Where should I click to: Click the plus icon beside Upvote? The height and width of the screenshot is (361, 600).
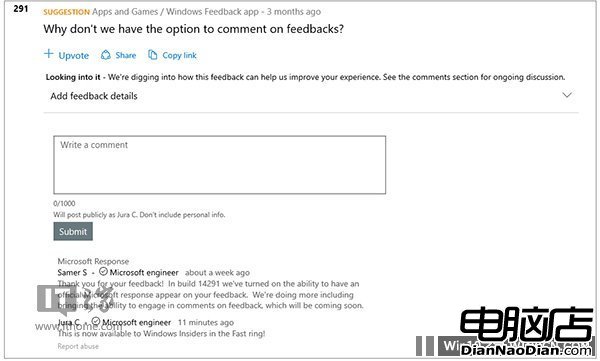pyautogui.click(x=49, y=54)
